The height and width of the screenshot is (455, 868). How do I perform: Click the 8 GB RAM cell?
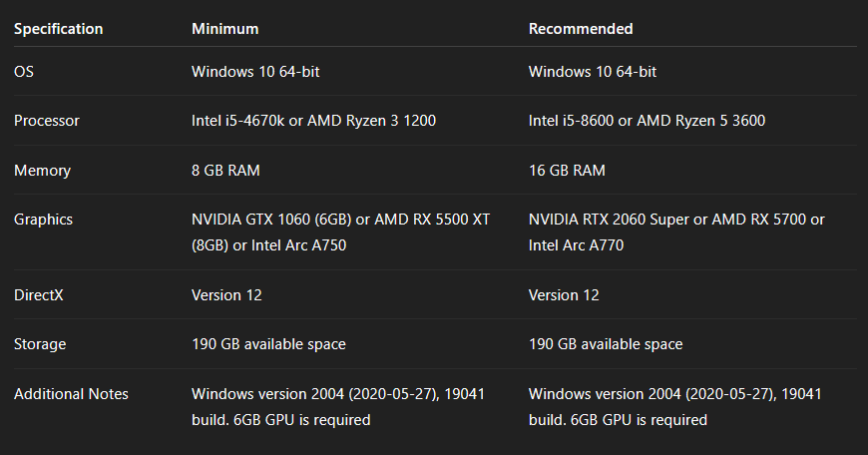coord(225,171)
